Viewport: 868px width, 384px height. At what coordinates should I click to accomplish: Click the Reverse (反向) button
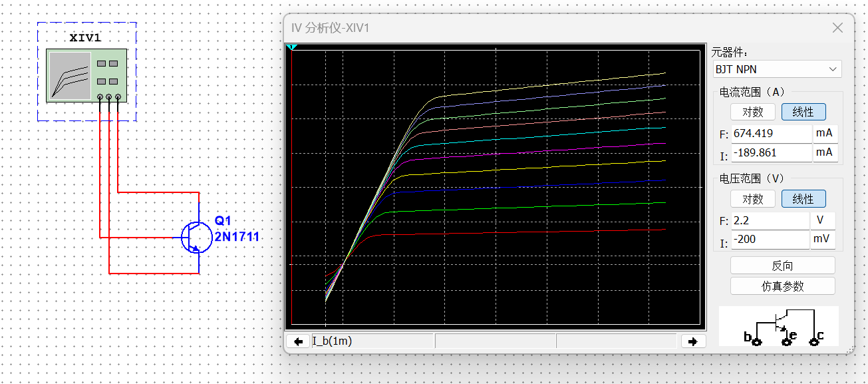[782, 266]
